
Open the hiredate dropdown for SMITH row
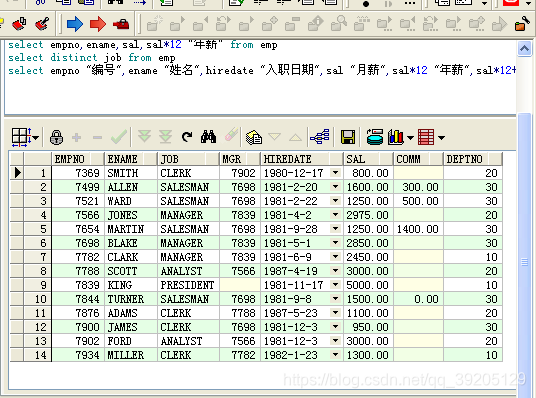click(336, 173)
